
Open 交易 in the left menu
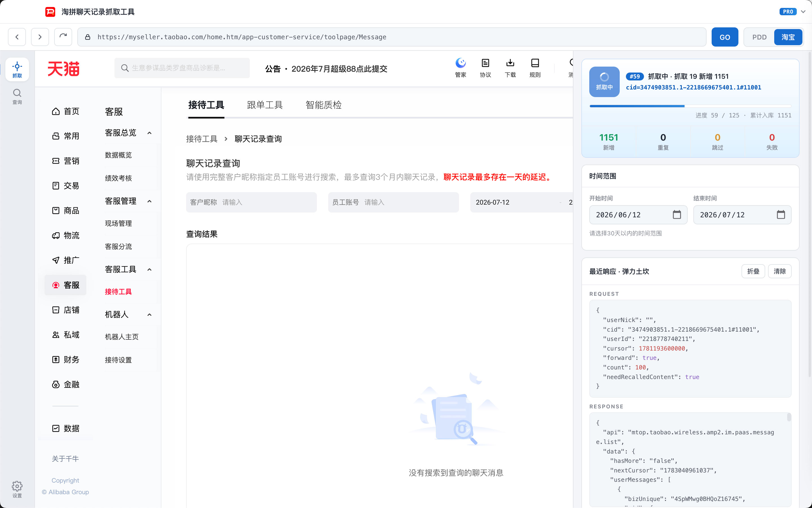click(x=65, y=186)
